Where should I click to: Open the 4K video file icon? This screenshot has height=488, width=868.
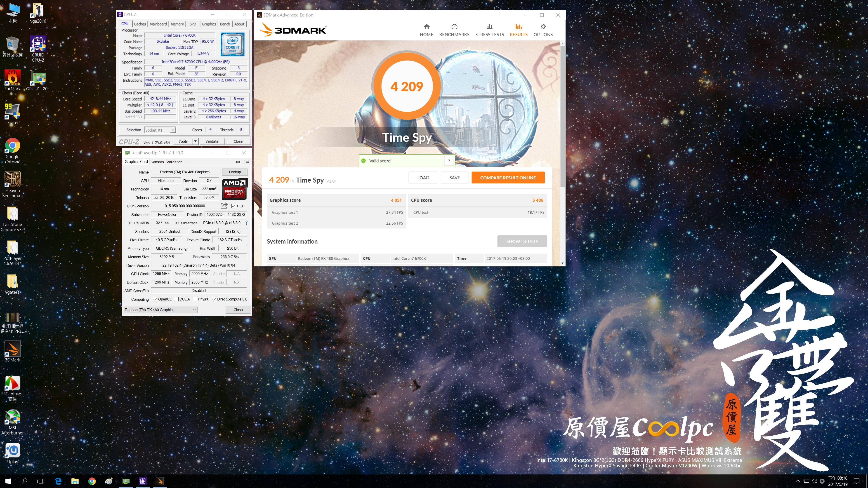pyautogui.click(x=12, y=322)
